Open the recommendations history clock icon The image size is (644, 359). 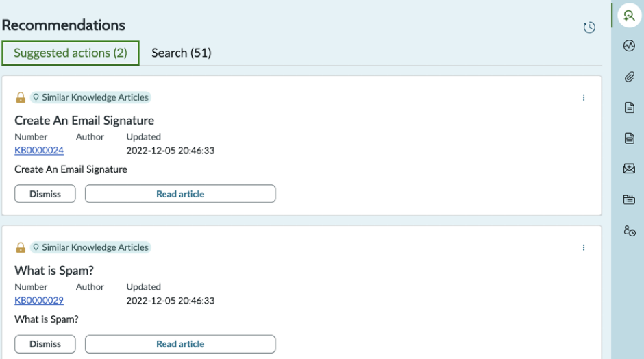589,27
